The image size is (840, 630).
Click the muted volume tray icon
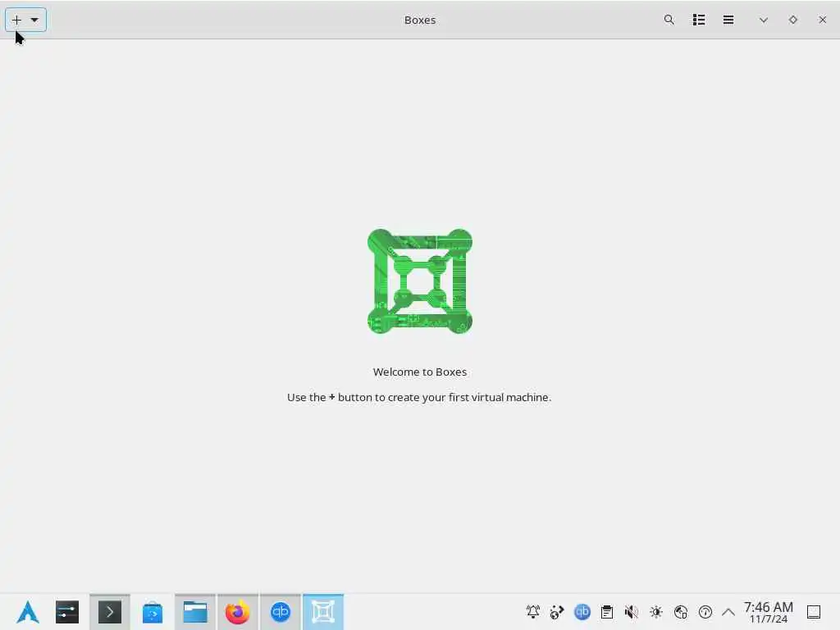pyautogui.click(x=631, y=612)
